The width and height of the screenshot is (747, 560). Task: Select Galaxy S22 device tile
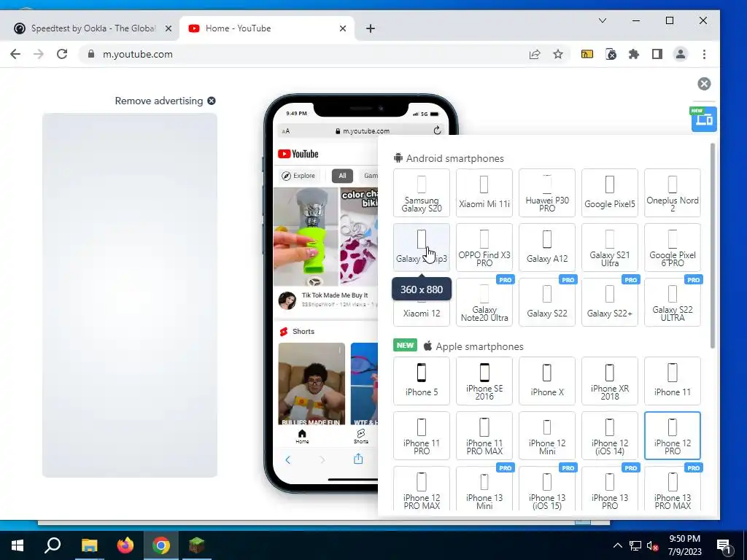(547, 303)
